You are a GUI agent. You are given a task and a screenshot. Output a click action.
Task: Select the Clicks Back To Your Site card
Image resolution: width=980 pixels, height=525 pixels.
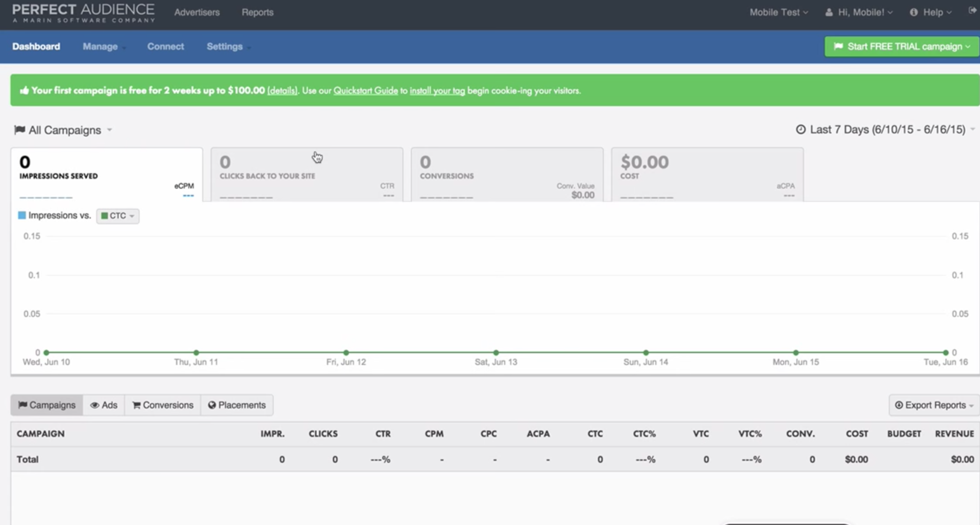click(x=307, y=175)
